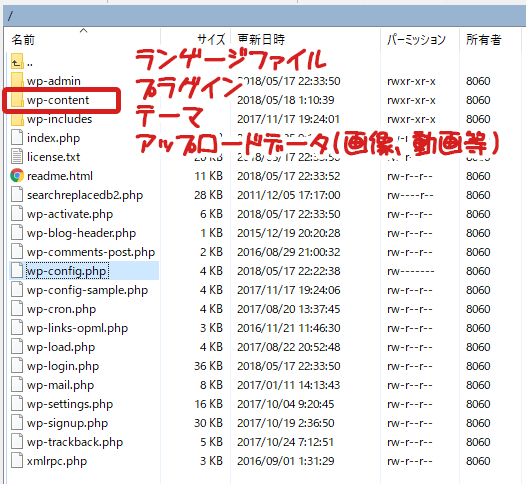The image size is (526, 484).
Task: Select the wp-load.php file name
Action: coord(61,347)
